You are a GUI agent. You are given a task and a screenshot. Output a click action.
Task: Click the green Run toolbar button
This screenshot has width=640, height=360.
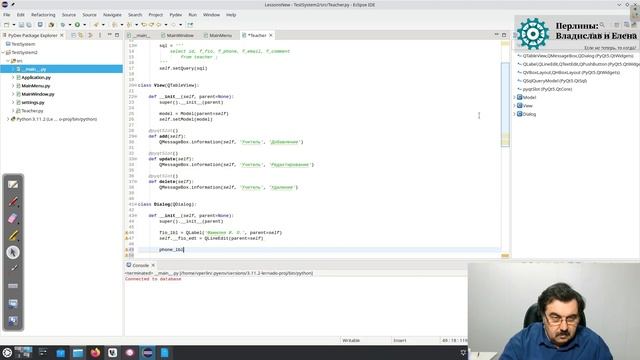click(x=77, y=25)
